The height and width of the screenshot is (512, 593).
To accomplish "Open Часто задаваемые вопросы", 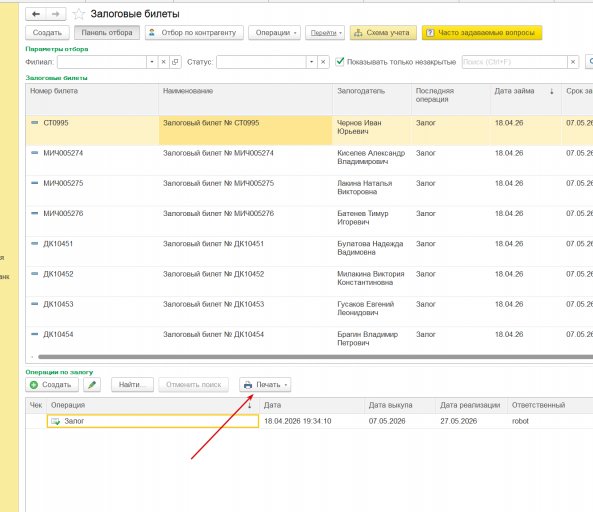I will tap(482, 33).
